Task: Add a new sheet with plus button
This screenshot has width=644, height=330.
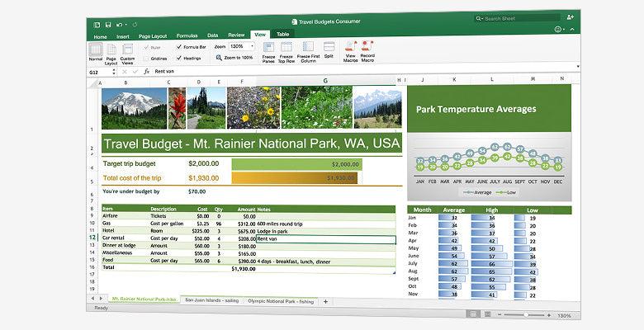Action: tap(325, 301)
